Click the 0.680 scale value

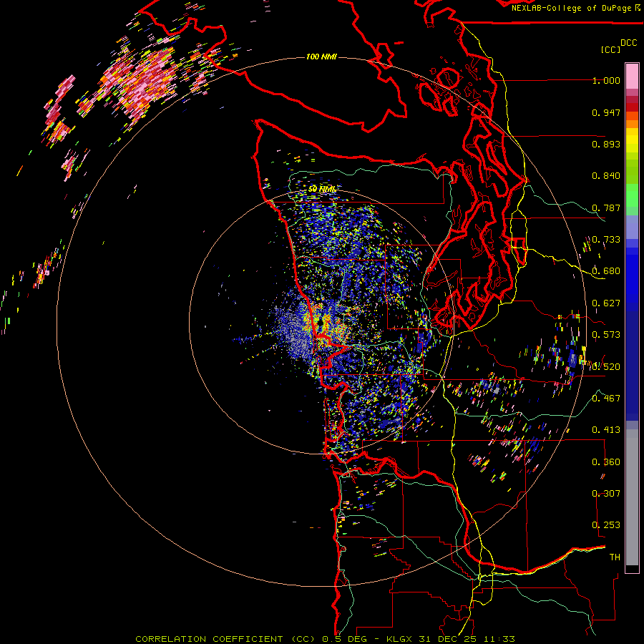tap(606, 271)
